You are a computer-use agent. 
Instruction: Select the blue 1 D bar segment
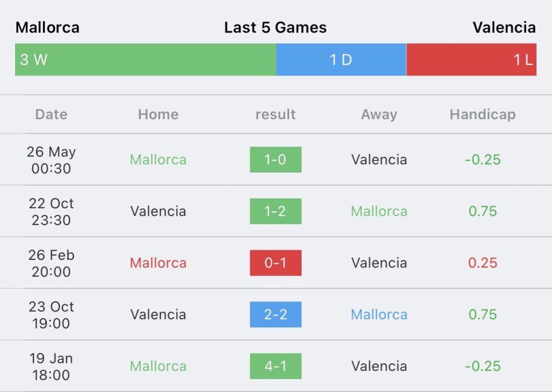(341, 59)
